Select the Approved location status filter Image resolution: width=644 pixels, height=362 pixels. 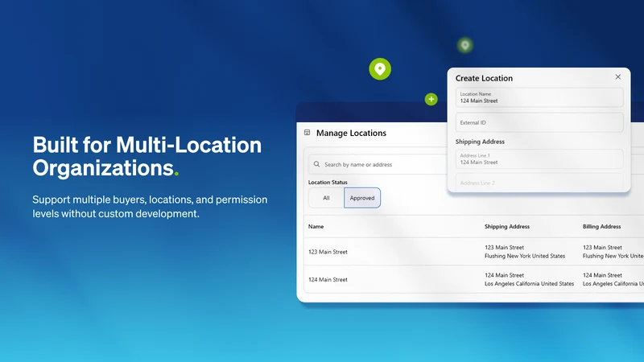pos(362,198)
